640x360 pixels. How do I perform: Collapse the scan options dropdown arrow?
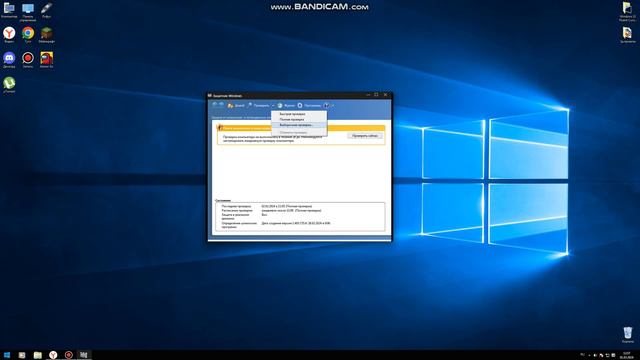273,106
